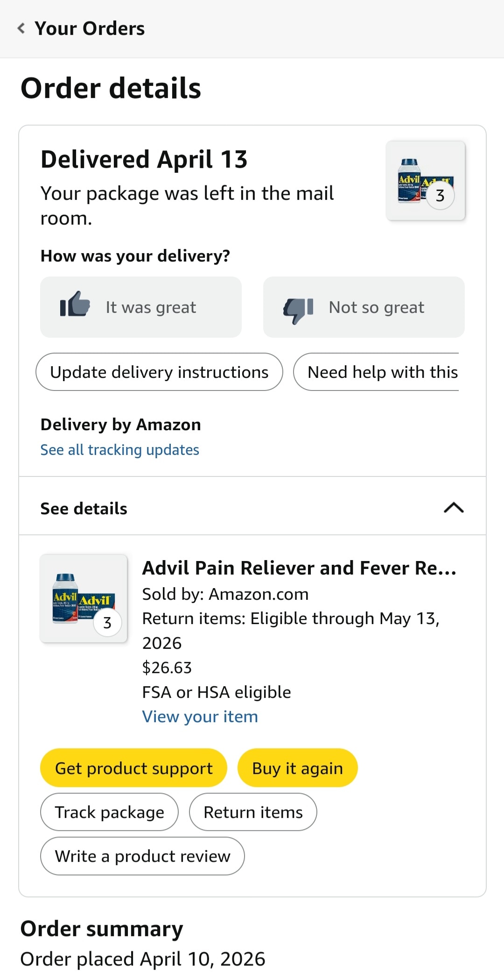Screen dimensions: 504x980
Task: Collapse the See details chevron
Action: pos(454,508)
